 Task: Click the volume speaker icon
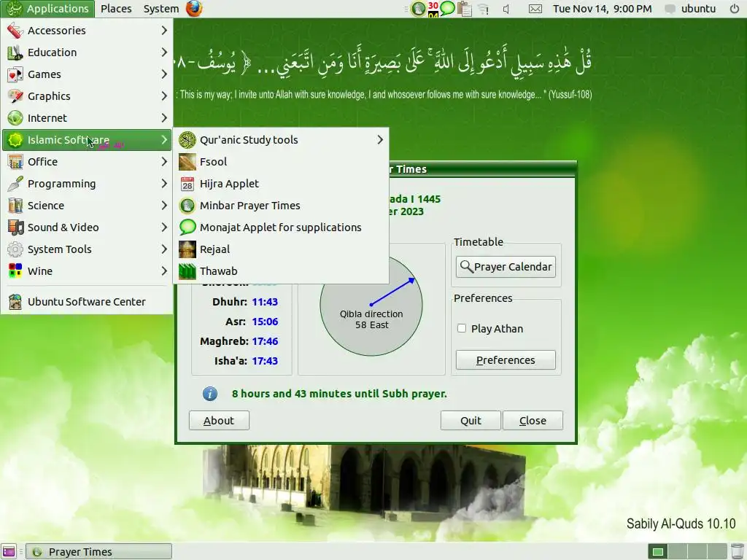tap(507, 9)
